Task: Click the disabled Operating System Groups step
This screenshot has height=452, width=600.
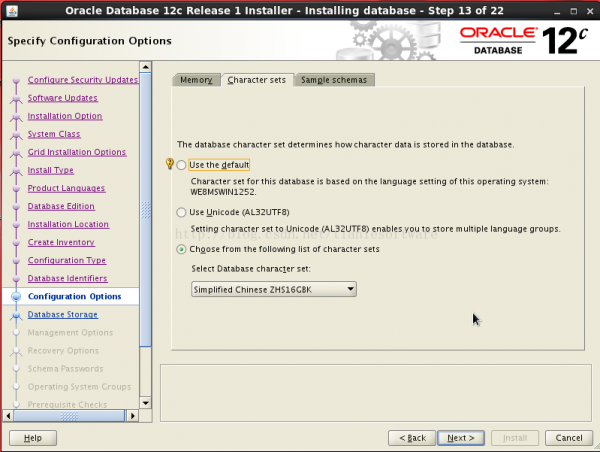Action: [80, 387]
